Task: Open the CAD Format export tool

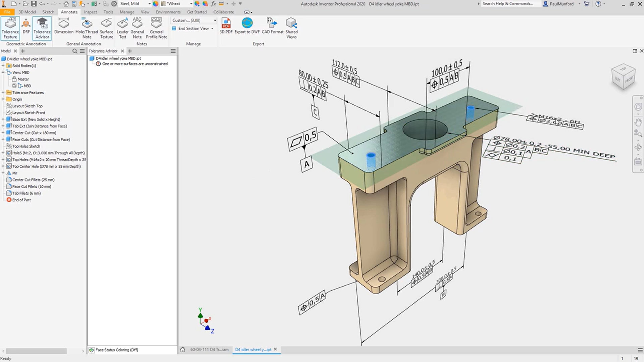Action: tap(273, 26)
